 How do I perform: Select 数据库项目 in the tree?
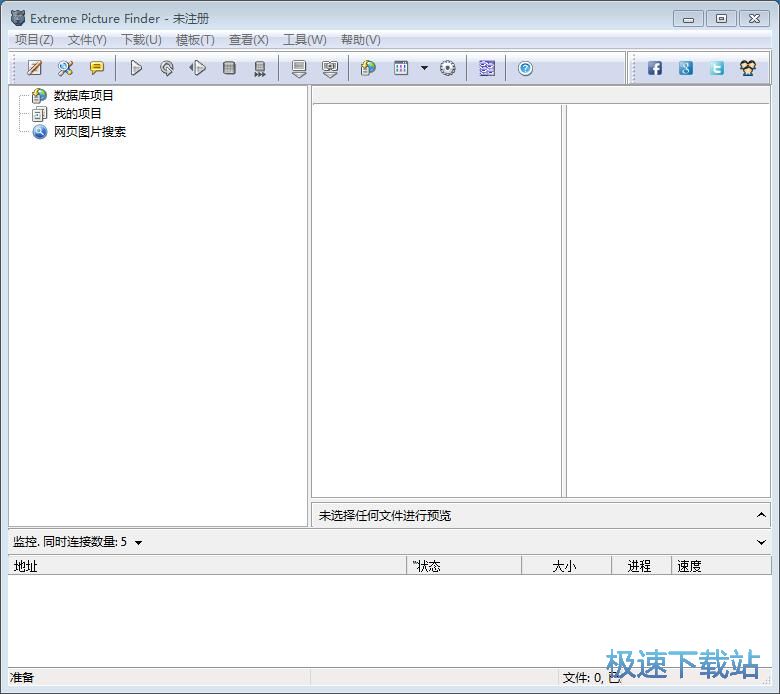[84, 95]
